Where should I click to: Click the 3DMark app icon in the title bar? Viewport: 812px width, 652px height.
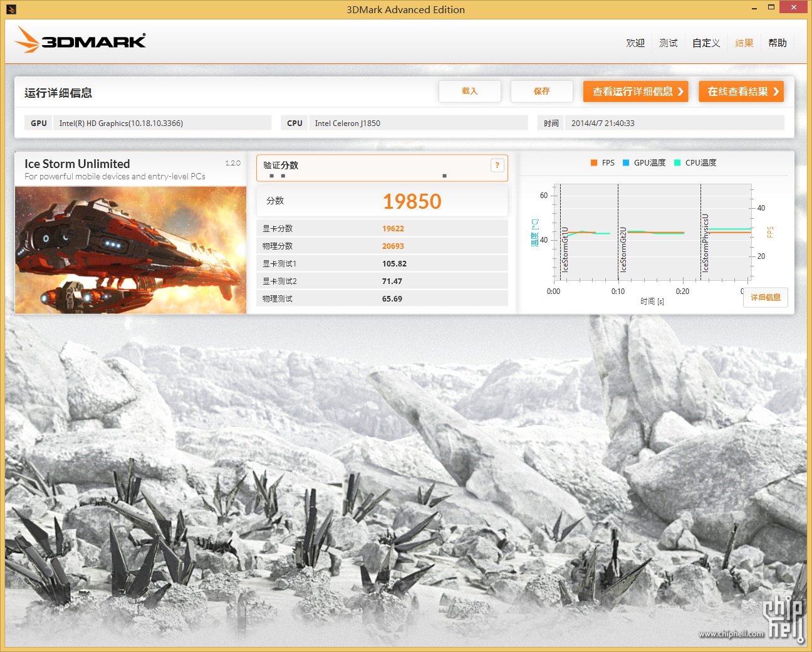tap(11, 9)
